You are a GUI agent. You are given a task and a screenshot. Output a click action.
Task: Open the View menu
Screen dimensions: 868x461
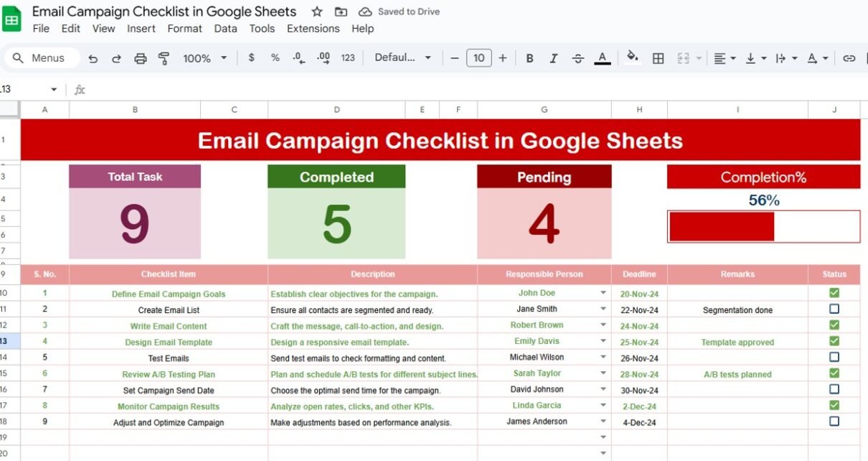[x=103, y=29]
